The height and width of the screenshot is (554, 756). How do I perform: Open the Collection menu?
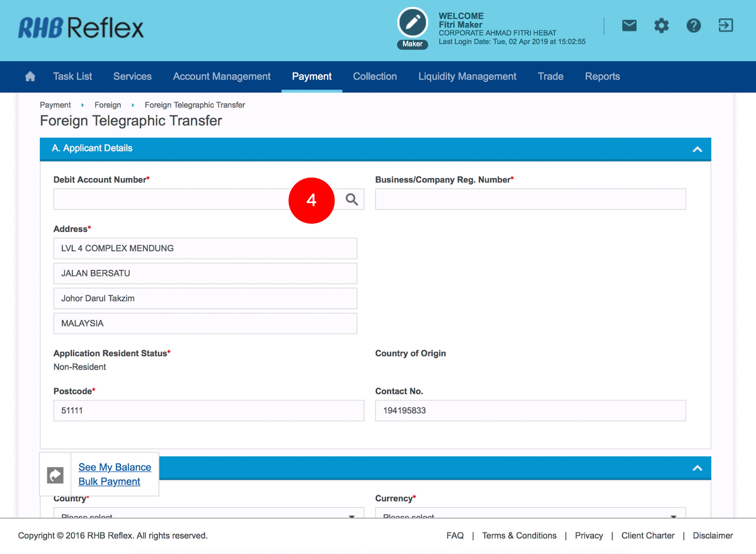375,76
